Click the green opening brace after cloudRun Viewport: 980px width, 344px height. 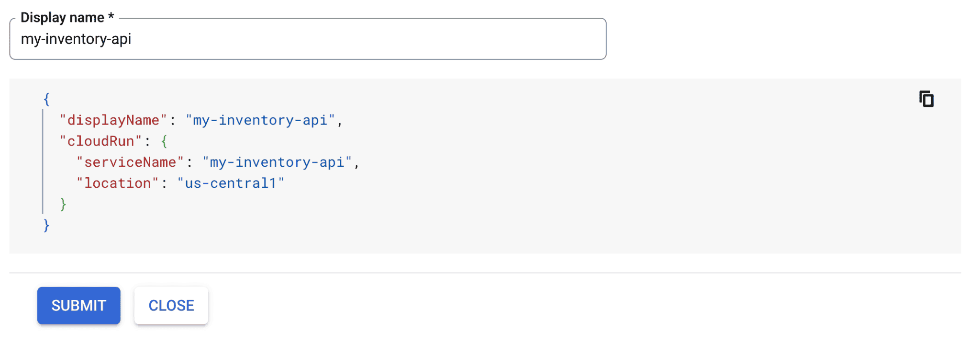click(164, 141)
